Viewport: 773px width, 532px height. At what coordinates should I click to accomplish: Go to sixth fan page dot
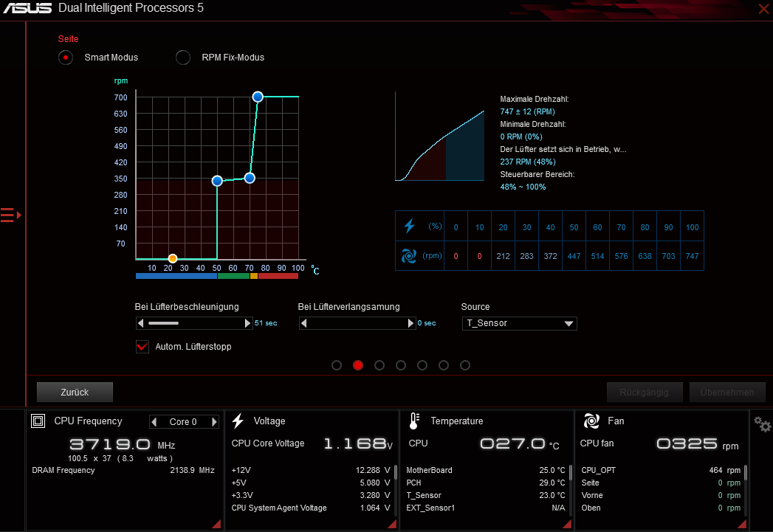pos(444,365)
